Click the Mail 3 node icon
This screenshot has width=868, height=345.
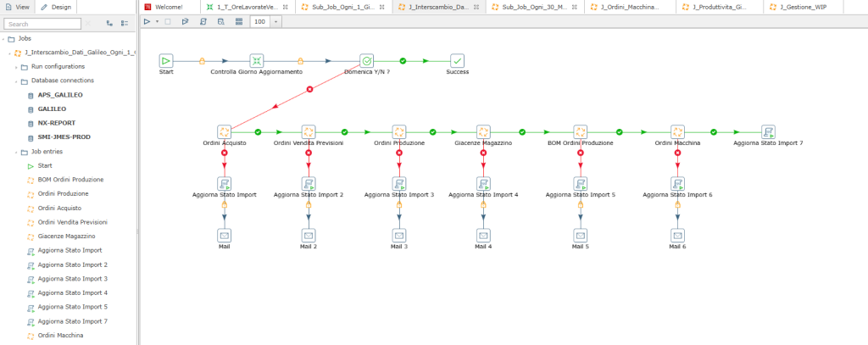(x=398, y=235)
